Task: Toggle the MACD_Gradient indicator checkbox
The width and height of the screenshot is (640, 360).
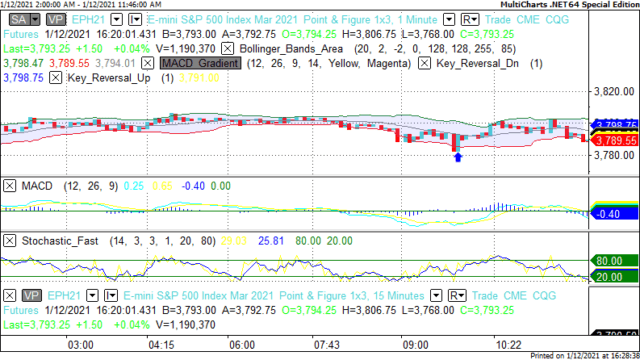Action: point(147,63)
